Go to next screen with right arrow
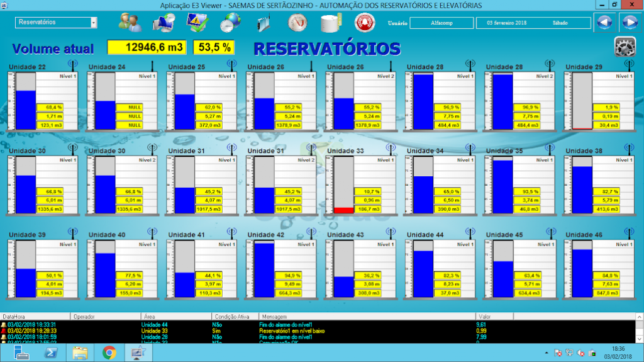Viewport: 644px width, 362px height. tap(629, 23)
